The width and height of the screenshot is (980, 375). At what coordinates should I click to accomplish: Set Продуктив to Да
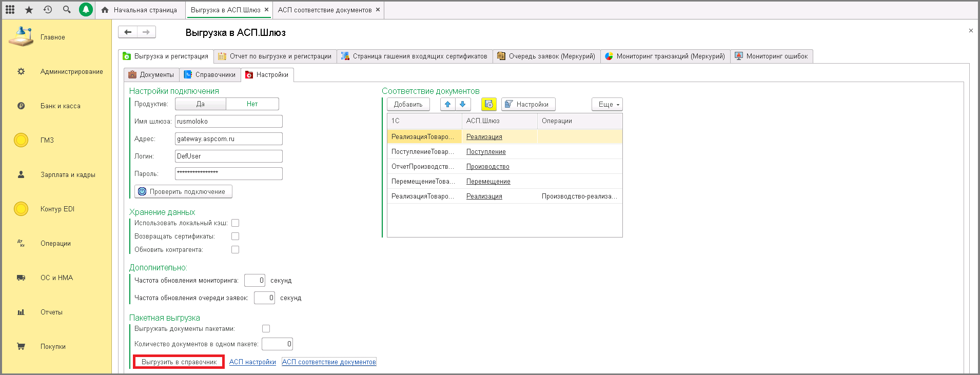click(x=201, y=104)
